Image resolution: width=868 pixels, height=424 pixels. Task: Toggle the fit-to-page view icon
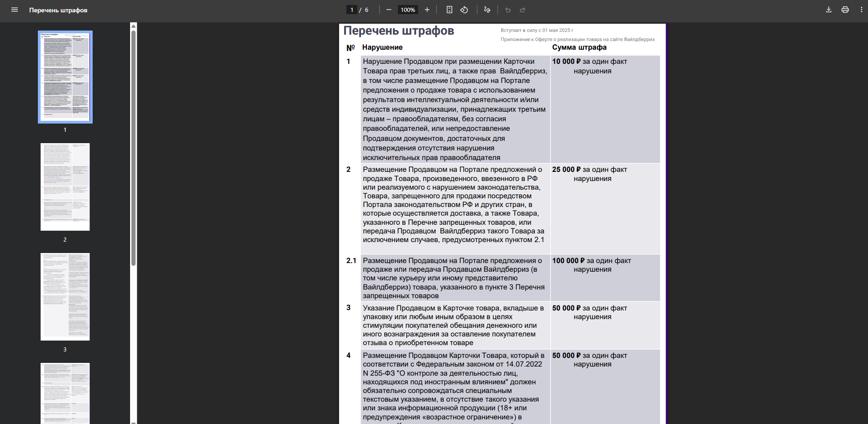click(449, 9)
